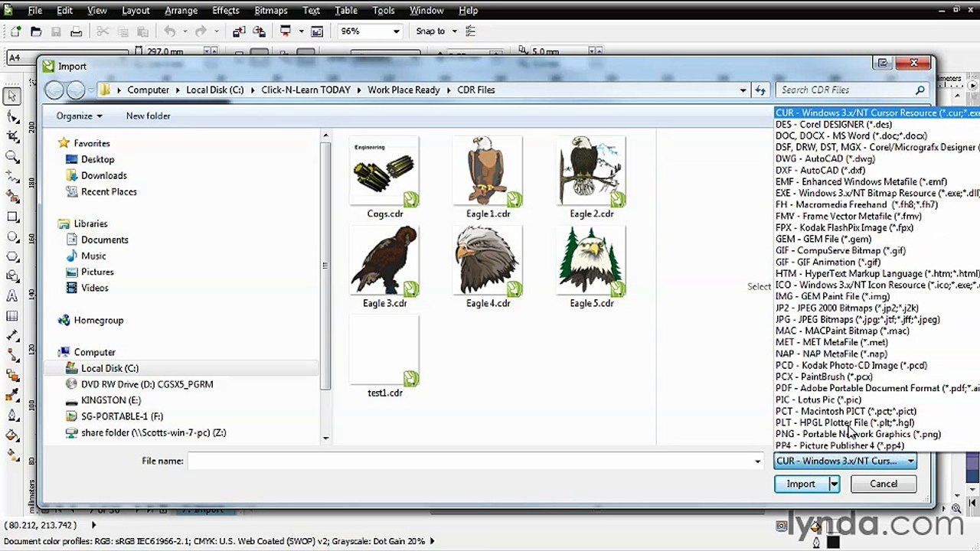Select the Connector tool

pyautogui.click(x=11, y=356)
